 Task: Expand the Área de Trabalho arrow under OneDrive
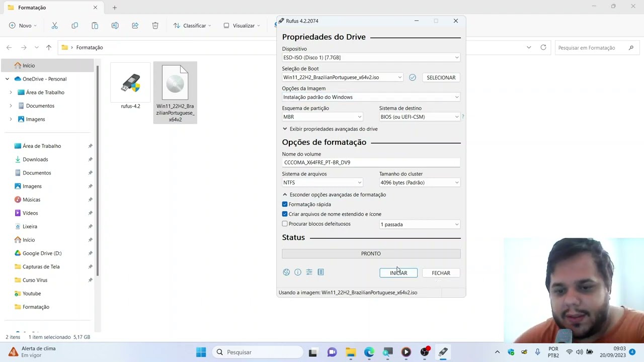(x=11, y=93)
